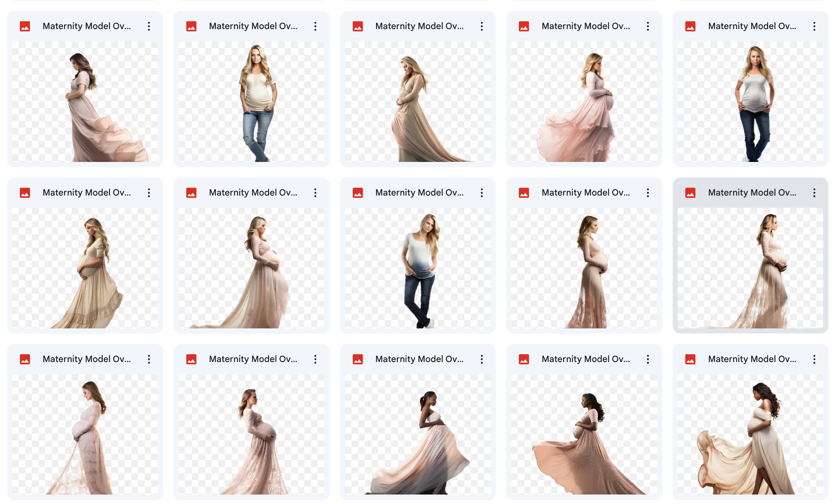
Task: Open the three-dot menu on the bottom-right card
Action: pyautogui.click(x=814, y=359)
